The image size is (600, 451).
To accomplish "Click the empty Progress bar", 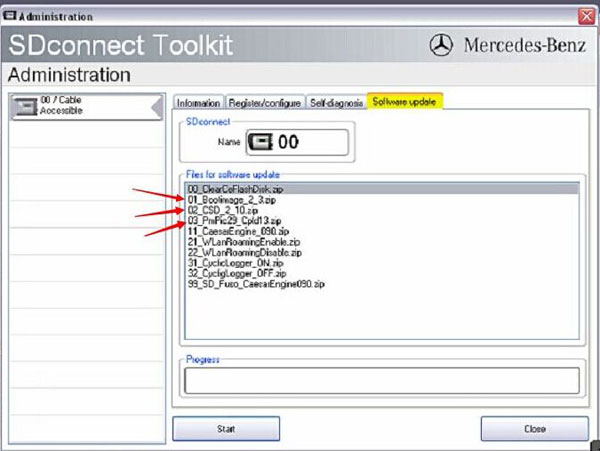I will 382,380.
